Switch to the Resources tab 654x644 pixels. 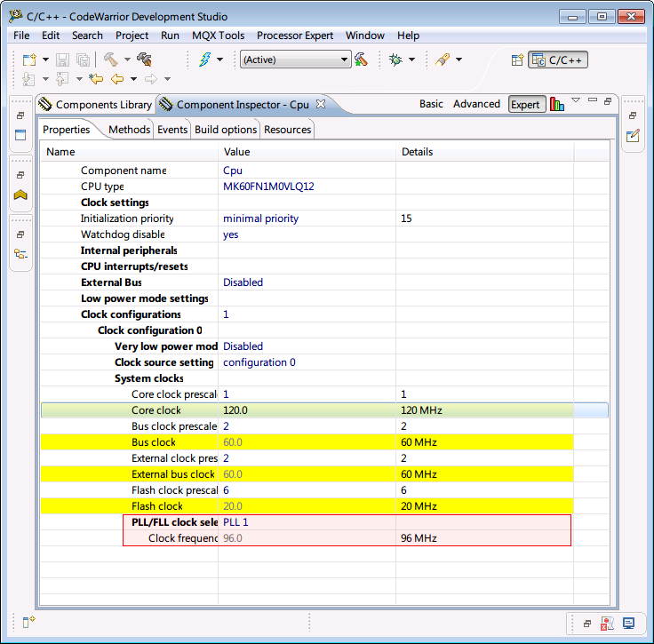[x=287, y=130]
